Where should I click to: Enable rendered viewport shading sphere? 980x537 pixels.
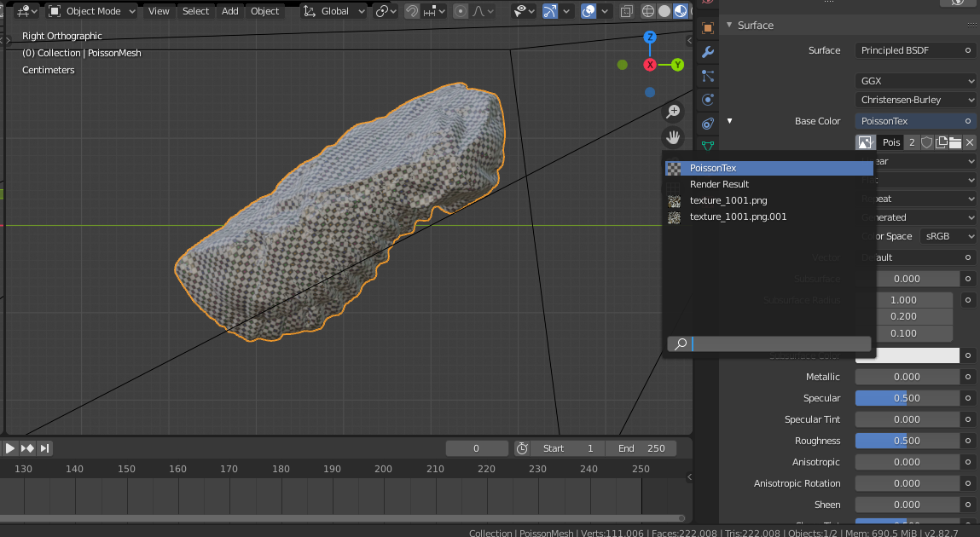coord(692,11)
